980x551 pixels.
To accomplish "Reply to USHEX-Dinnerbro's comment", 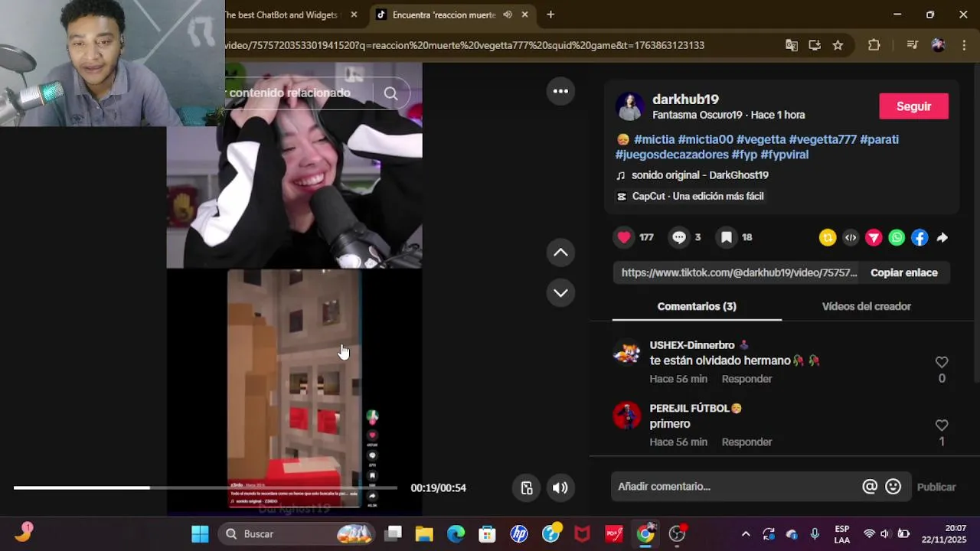I will tap(746, 379).
